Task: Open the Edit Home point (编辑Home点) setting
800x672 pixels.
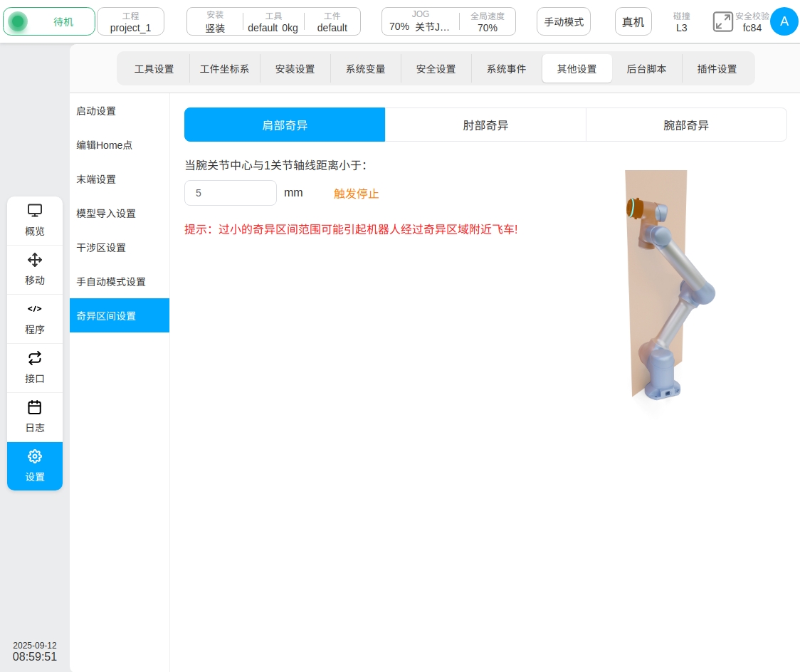Action: click(105, 145)
